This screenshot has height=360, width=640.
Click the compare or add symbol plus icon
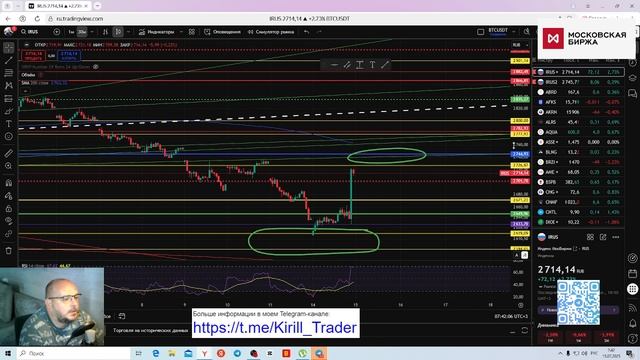pos(57,32)
